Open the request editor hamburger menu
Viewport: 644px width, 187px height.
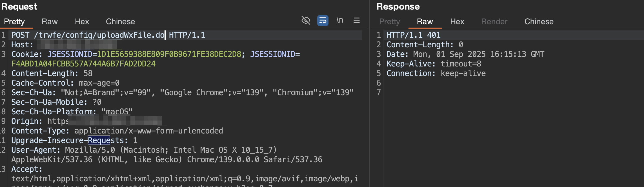356,21
